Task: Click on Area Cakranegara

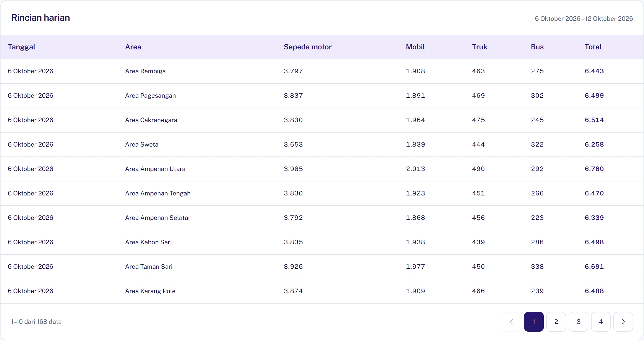Action: pyautogui.click(x=151, y=120)
